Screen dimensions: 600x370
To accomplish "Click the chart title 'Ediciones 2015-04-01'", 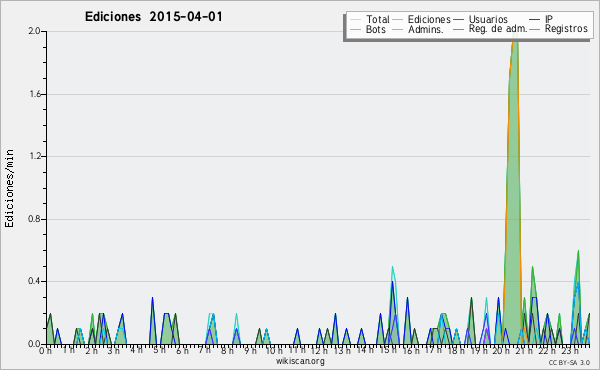I will [x=153, y=17].
